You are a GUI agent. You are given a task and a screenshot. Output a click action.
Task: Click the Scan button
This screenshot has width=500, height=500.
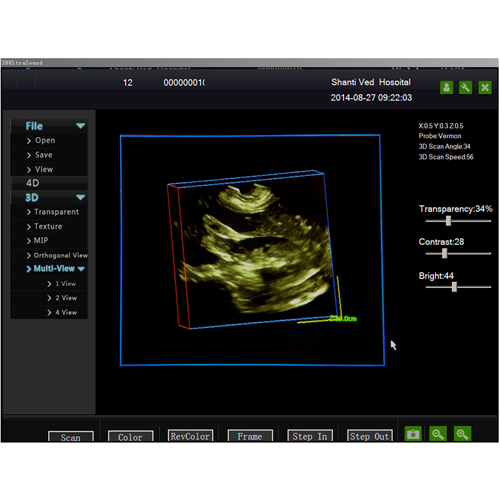tap(71, 437)
